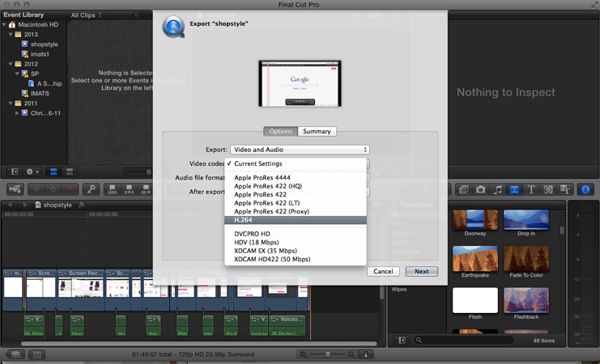Collapse the 2011 folder
The height and width of the screenshot is (364, 600).
pos(11,104)
